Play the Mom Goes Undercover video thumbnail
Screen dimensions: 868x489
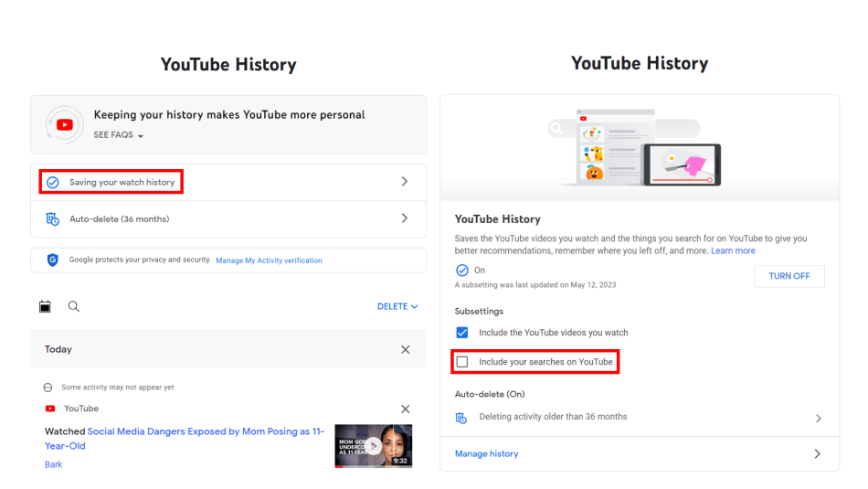(x=374, y=446)
